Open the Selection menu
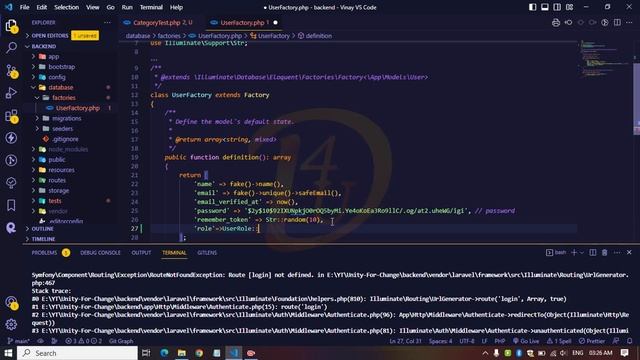640x360 pixels. tap(67, 7)
